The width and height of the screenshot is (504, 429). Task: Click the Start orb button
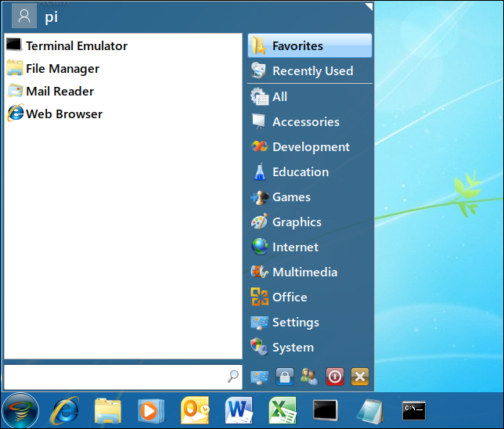[x=20, y=409]
